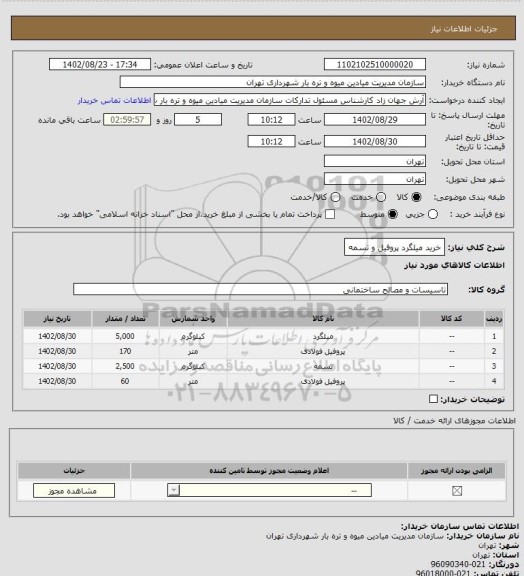Click the تاریخ نیاز column header
524x576 pixels.
57,319
